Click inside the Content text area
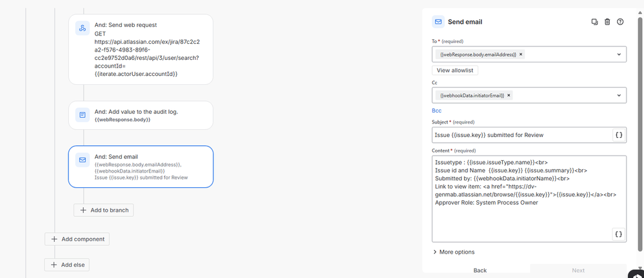644x278 pixels. pyautogui.click(x=529, y=198)
